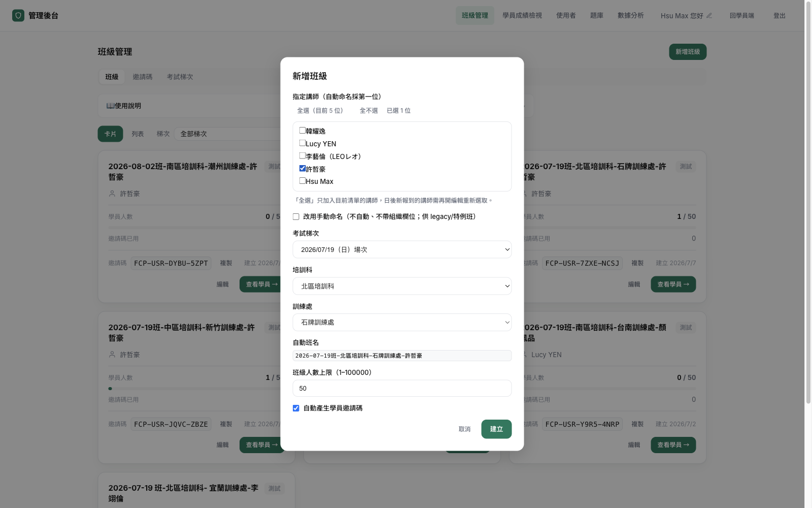Click the 班級人數上限 input field showing 50
The width and height of the screenshot is (812, 508).
pos(402,388)
